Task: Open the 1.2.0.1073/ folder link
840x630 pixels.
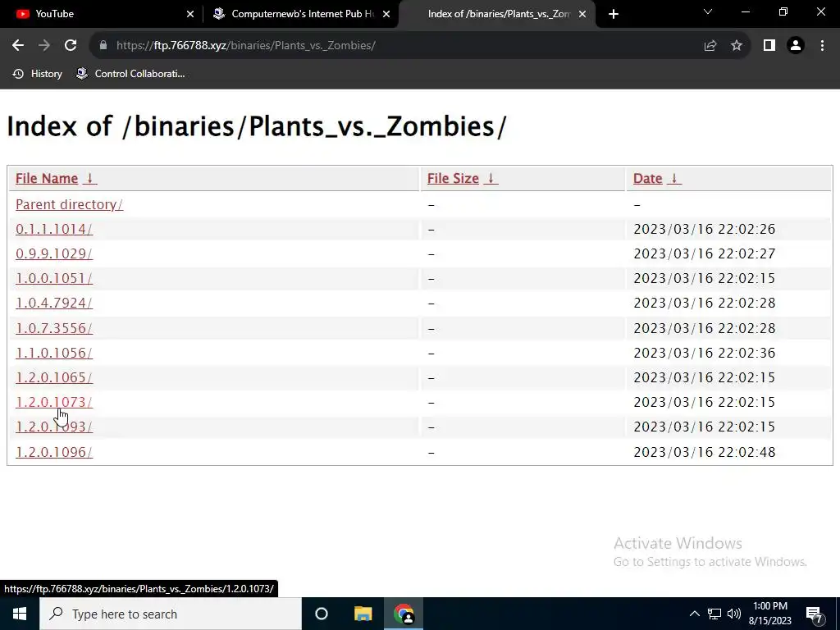Action: pyautogui.click(x=54, y=402)
